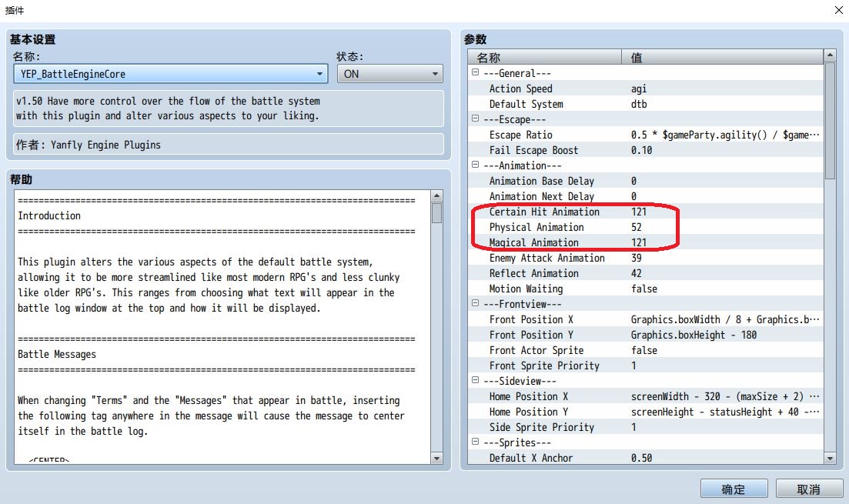Collapse the ---Sideview--- parameter group
This screenshot has width=849, height=504.
[476, 380]
